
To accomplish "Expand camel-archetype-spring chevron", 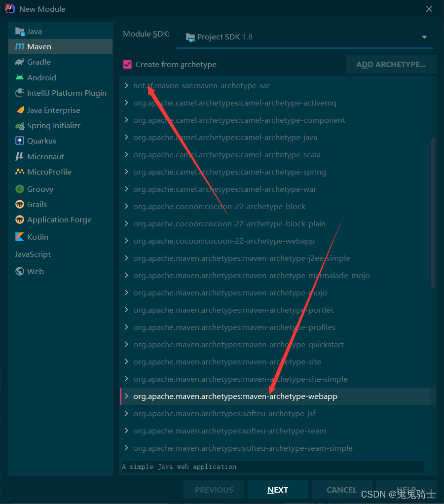I will click(126, 172).
